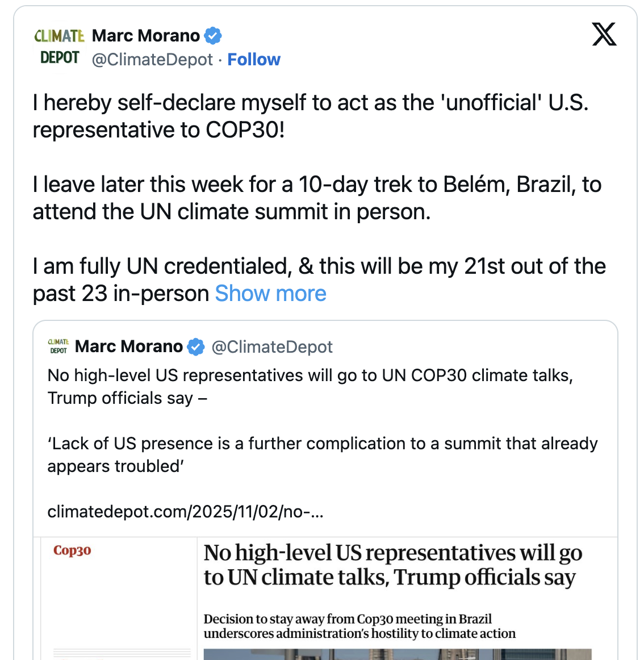Screen dimensions: 644x660
Task: Click the Climate Depot profile avatar
Action: (x=59, y=47)
